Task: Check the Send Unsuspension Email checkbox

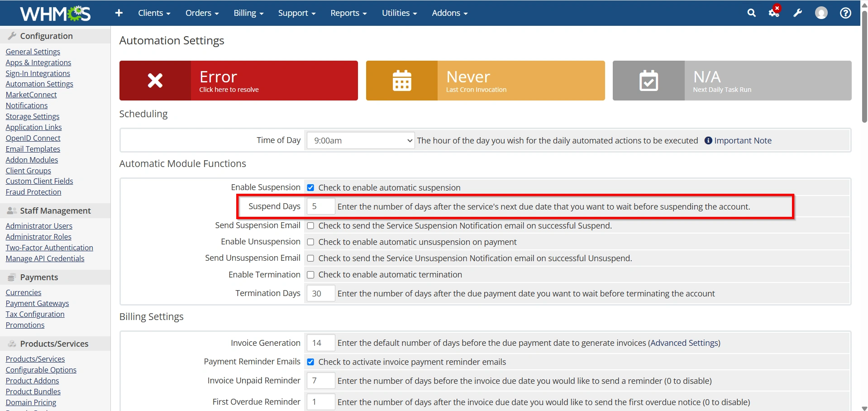Action: click(310, 258)
